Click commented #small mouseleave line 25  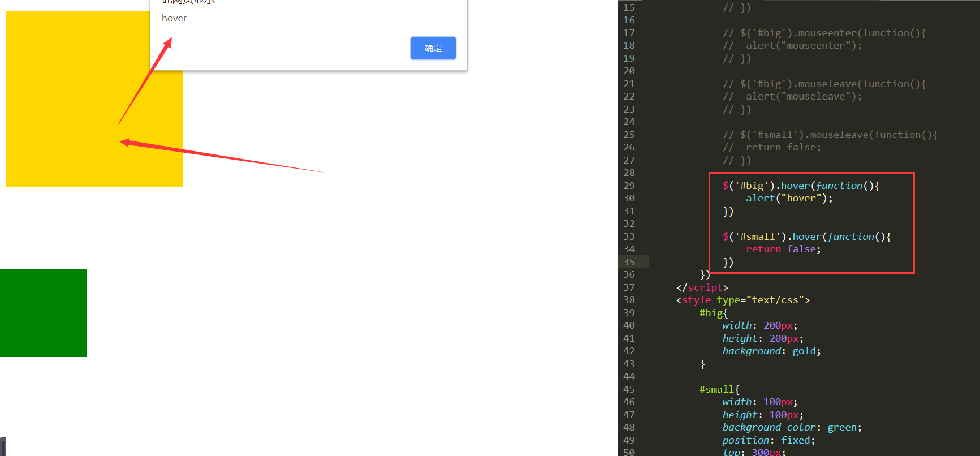(830, 135)
